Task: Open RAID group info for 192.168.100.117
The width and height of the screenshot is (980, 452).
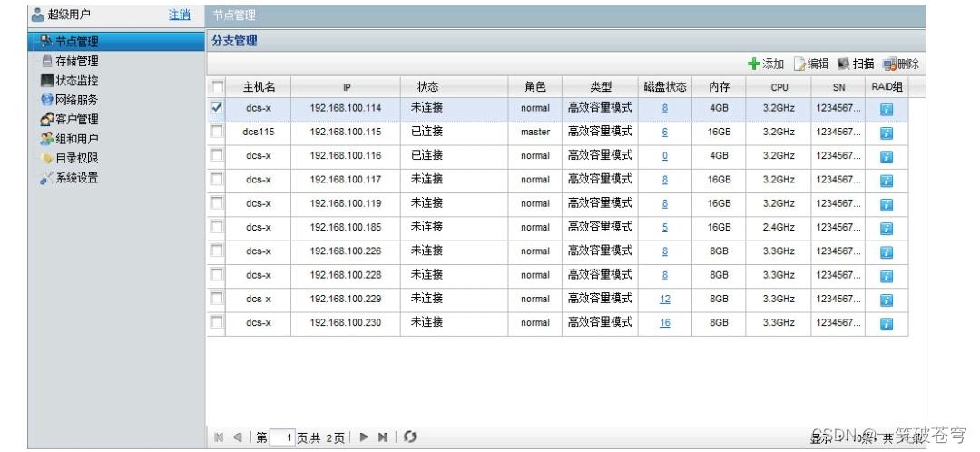Action: tap(887, 181)
